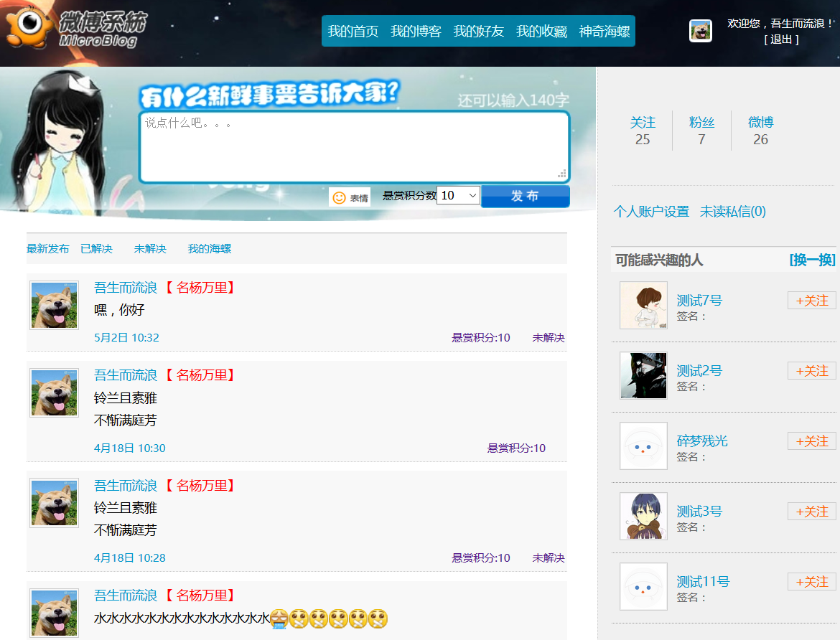Click the dog avatar on the 嘿，你好 post

tap(54, 305)
